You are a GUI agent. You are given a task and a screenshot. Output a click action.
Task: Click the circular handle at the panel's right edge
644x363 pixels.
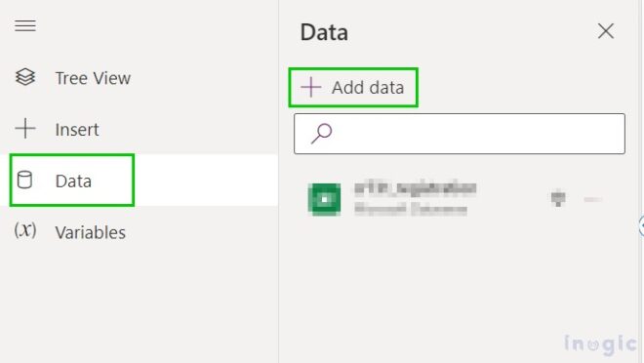click(641, 226)
